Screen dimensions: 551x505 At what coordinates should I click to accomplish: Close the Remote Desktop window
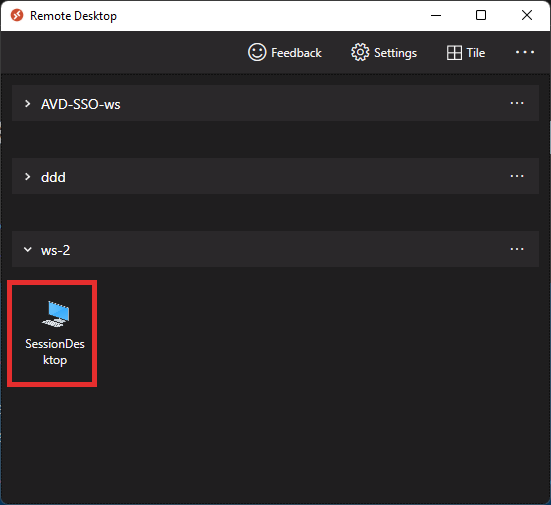pos(527,15)
